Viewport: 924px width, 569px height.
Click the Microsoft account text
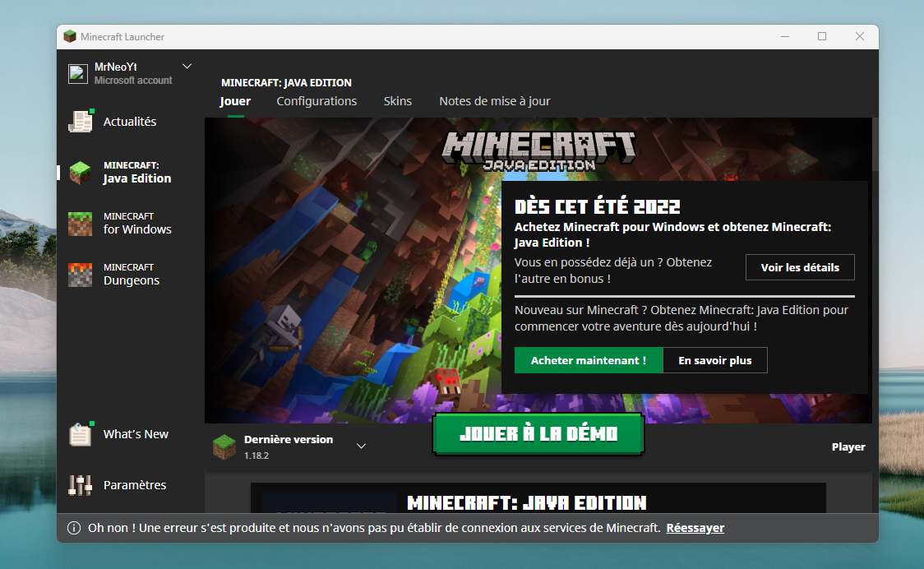pyautogui.click(x=133, y=81)
